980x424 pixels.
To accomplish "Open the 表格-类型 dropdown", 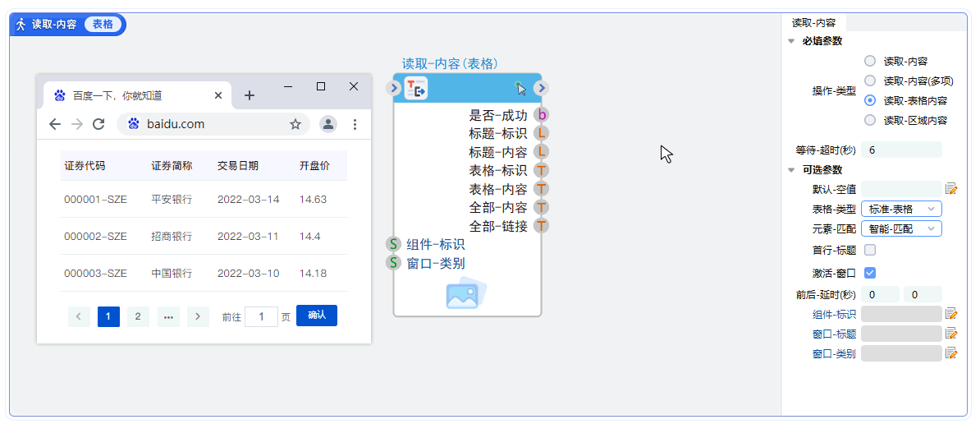I will click(x=901, y=210).
